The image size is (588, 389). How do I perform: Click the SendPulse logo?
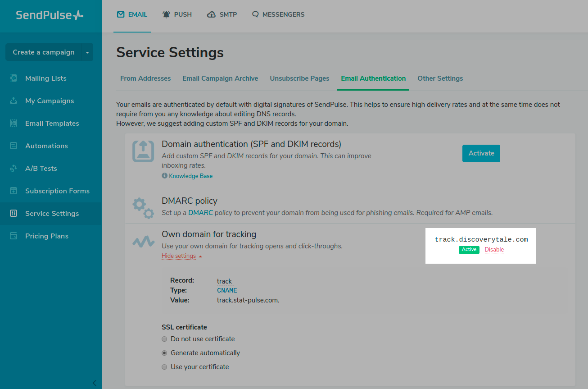pos(50,15)
